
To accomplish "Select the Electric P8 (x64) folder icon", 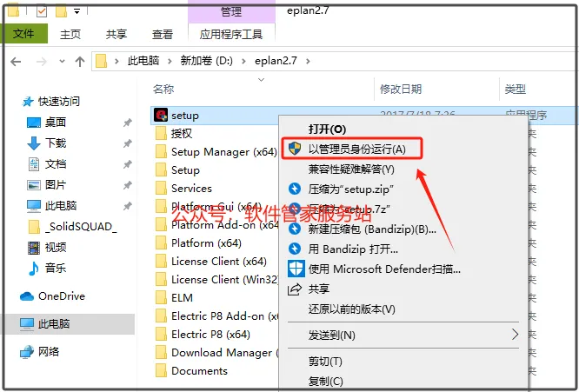I will (161, 334).
